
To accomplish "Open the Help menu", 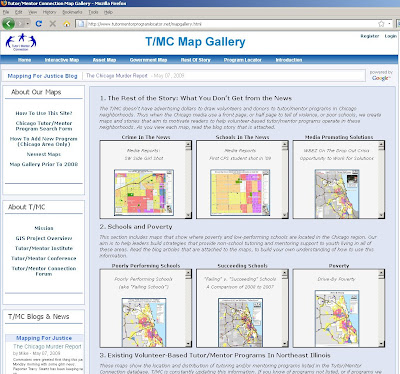I will [x=108, y=12].
